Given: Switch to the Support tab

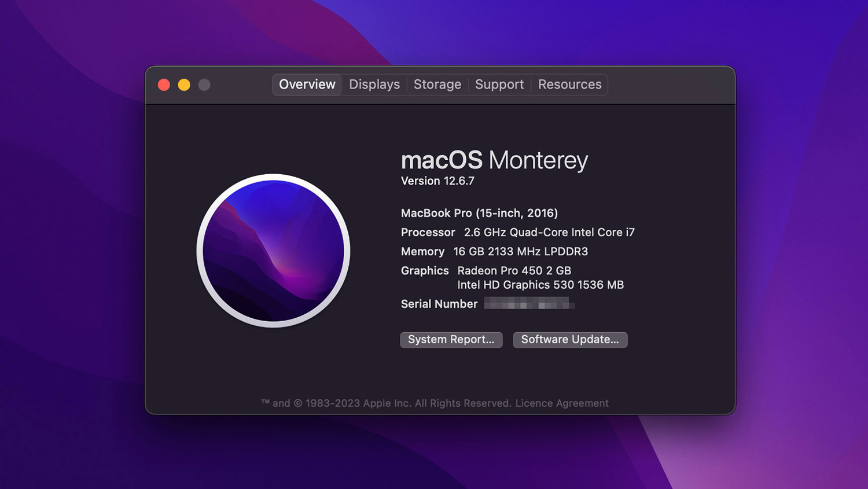Looking at the screenshot, I should coord(499,84).
